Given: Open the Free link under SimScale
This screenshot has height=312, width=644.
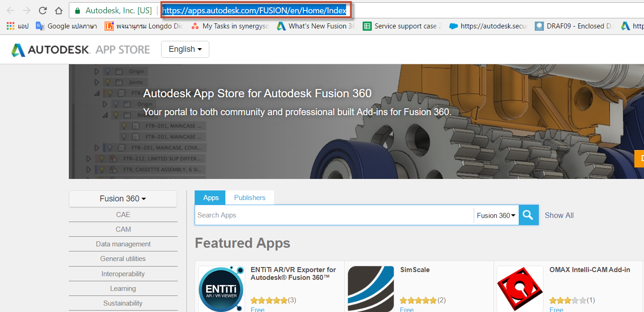Looking at the screenshot, I should tap(406, 309).
